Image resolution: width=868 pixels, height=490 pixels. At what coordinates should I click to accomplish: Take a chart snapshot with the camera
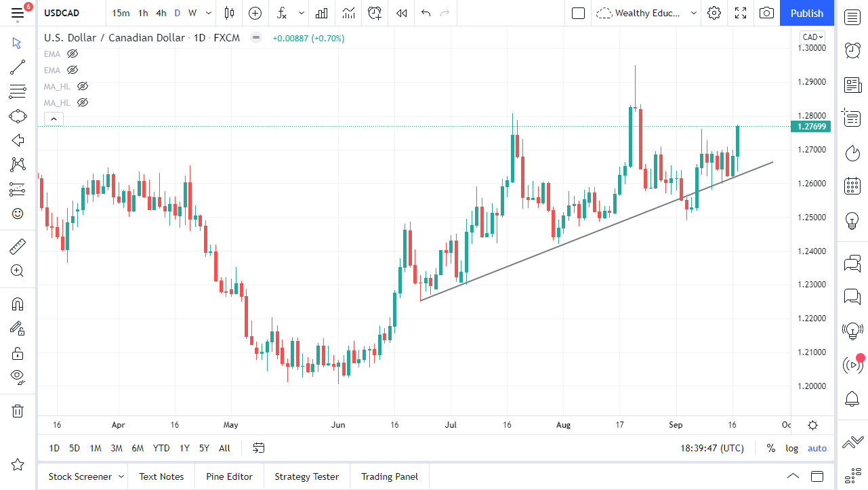[766, 13]
